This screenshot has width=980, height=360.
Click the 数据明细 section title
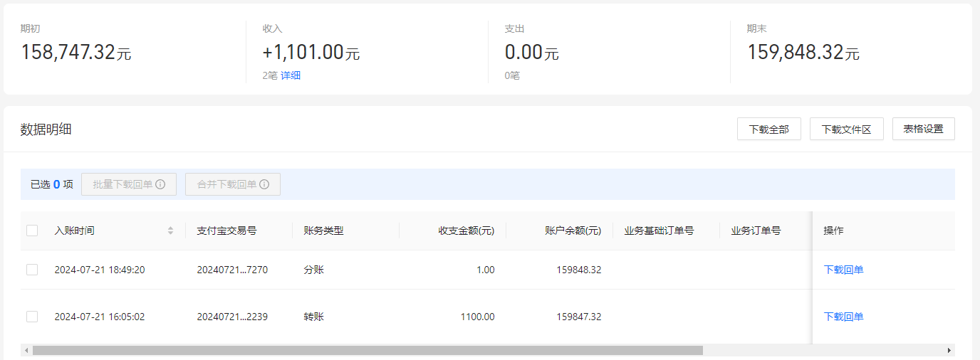click(46, 129)
